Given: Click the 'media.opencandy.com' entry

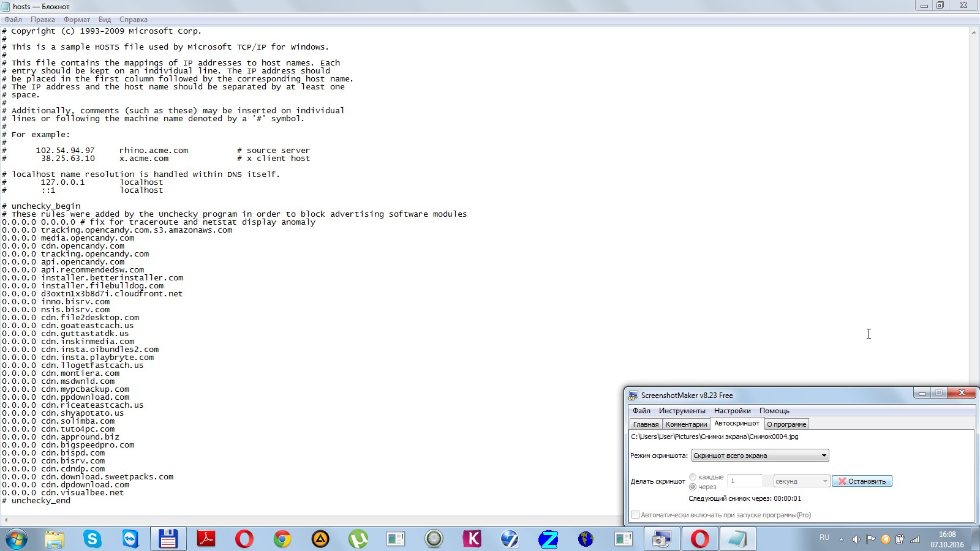Looking at the screenshot, I should tap(88, 238).
